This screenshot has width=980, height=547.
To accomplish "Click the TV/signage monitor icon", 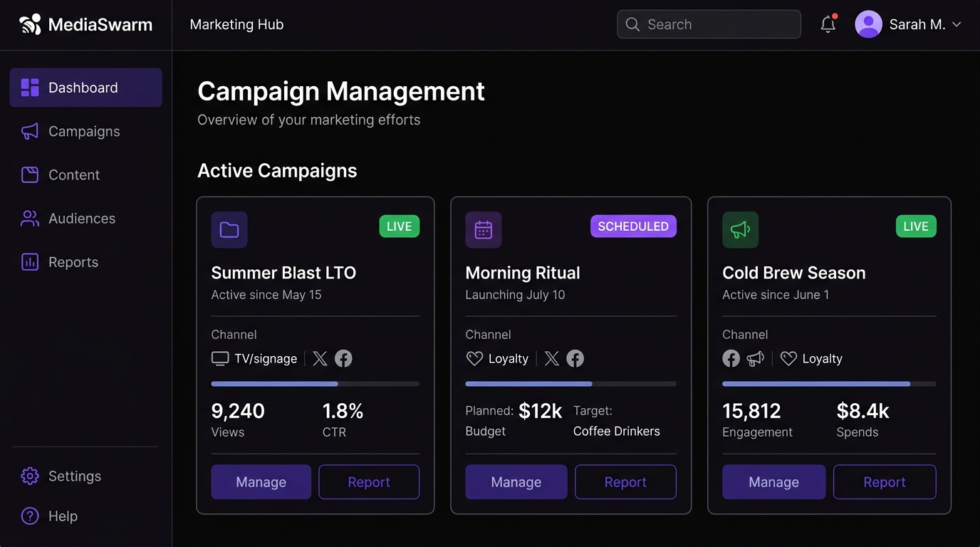I will 220,358.
